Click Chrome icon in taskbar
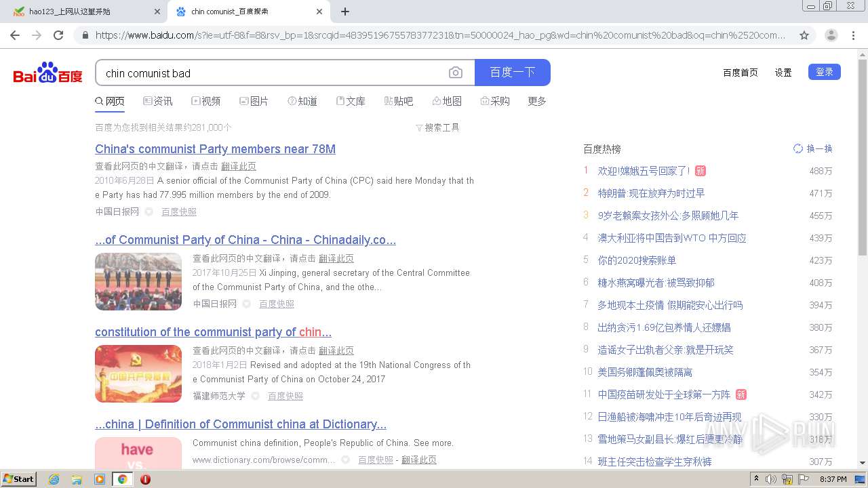 tap(122, 479)
